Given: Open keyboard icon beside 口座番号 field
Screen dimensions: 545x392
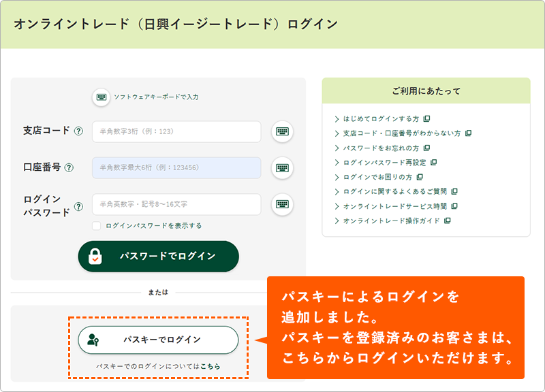Looking at the screenshot, I should point(282,167).
